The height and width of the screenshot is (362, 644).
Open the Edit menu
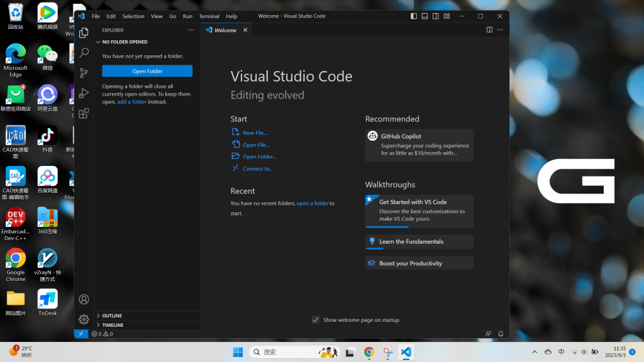click(111, 16)
